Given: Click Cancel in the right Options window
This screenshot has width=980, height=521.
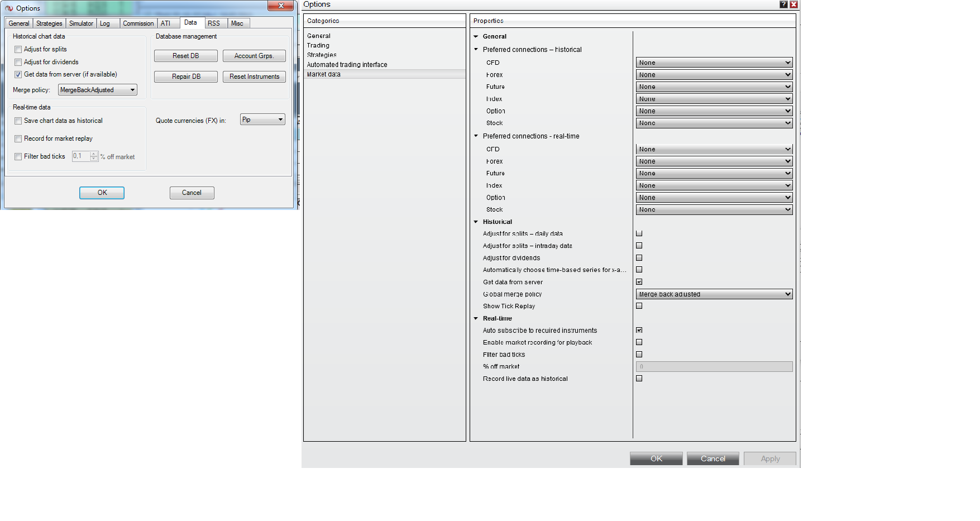Looking at the screenshot, I should click(713, 458).
